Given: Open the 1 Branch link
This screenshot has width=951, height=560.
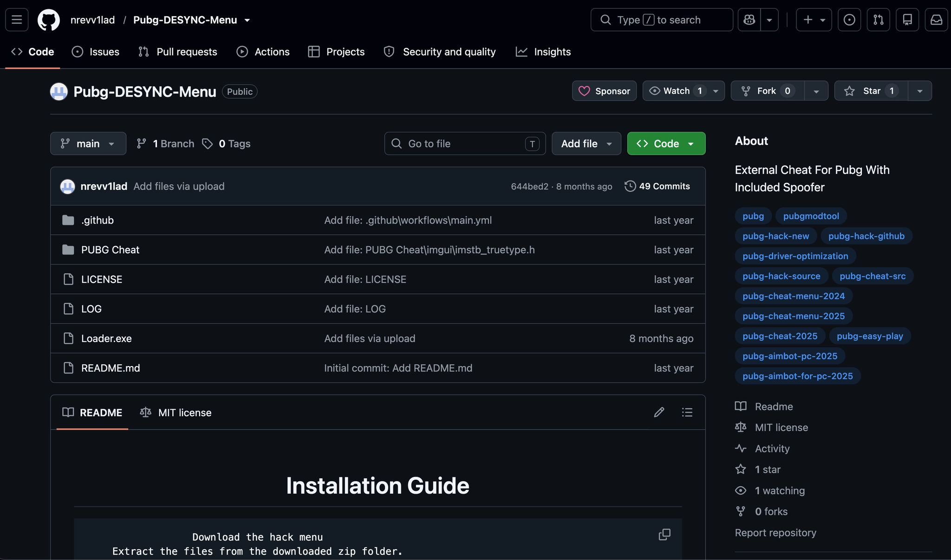Looking at the screenshot, I should [165, 144].
